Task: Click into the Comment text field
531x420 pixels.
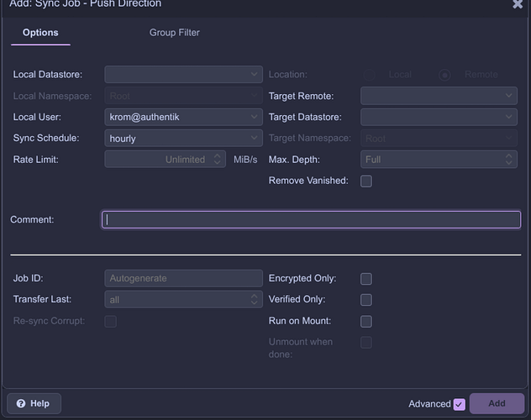Action: pyautogui.click(x=311, y=220)
